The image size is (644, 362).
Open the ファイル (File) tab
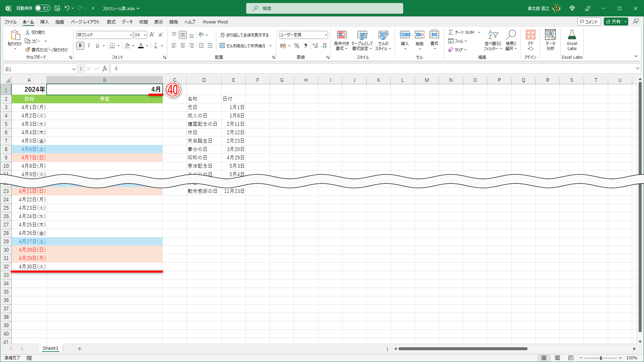click(10, 22)
